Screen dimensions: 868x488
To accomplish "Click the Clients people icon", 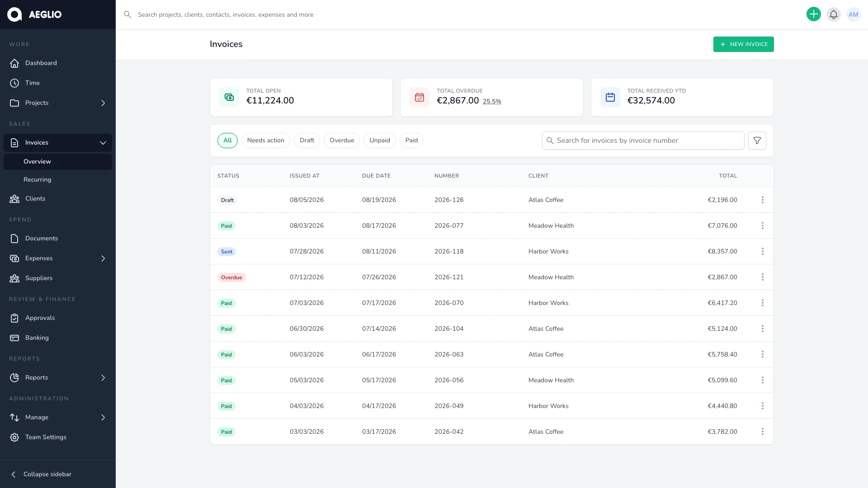I will [x=14, y=199].
